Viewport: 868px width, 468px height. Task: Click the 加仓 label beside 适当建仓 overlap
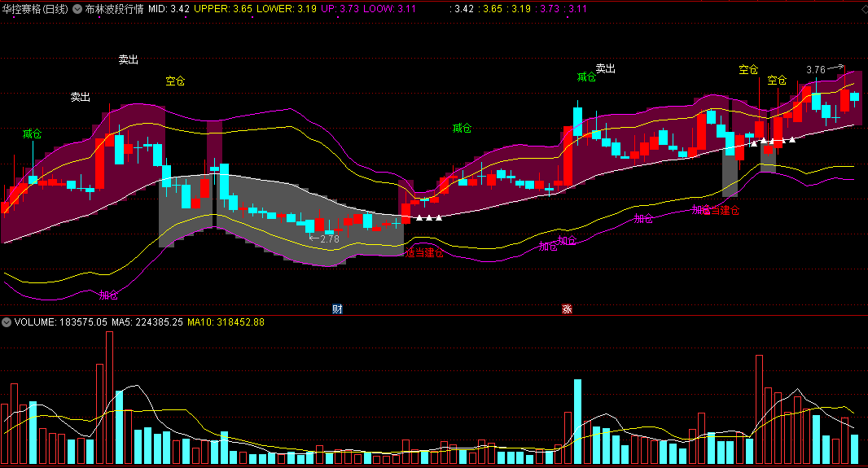(701, 210)
